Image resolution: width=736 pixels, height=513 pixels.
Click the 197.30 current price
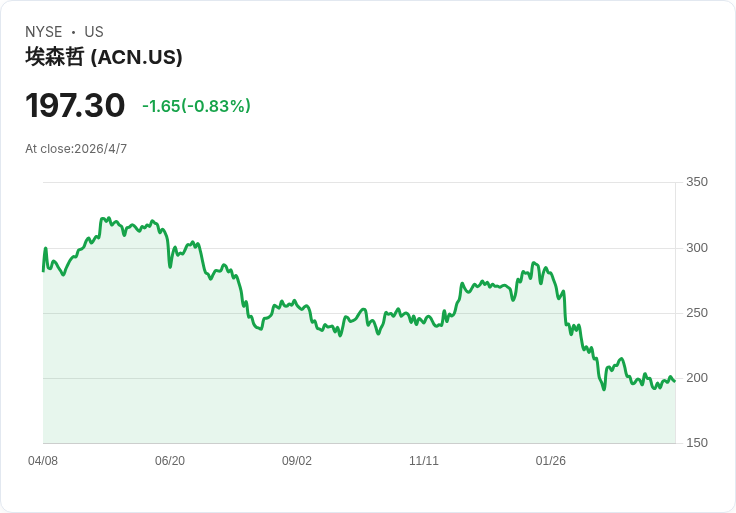[x=75, y=105]
